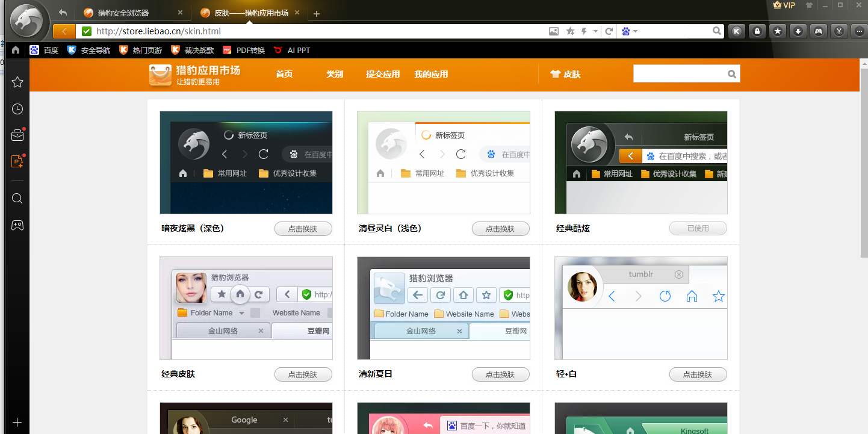Open dropdown arrow next to lightning icon
Screen dimensions: 868x434
coord(595,31)
